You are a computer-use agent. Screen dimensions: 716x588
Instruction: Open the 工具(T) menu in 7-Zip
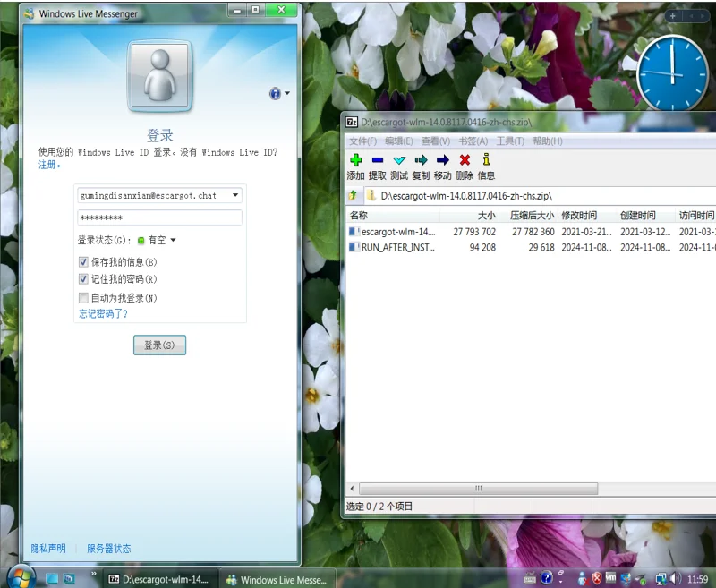[510, 141]
